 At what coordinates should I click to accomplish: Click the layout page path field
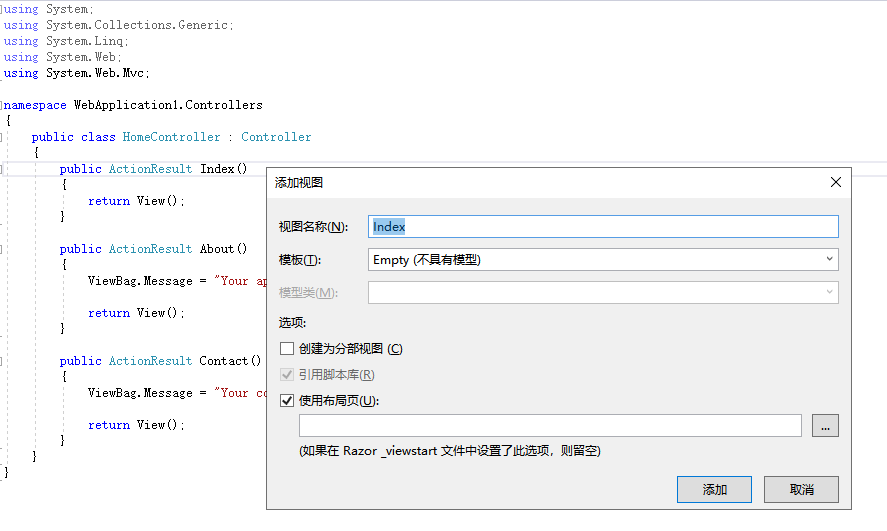[550, 426]
